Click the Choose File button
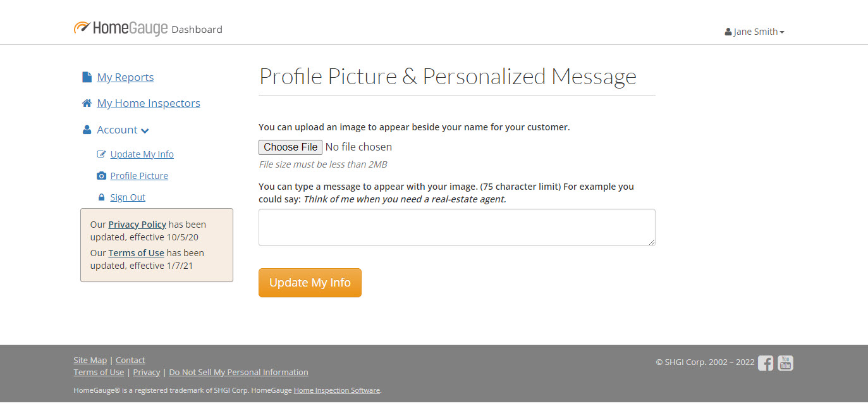This screenshot has width=868, height=420. pyautogui.click(x=290, y=147)
